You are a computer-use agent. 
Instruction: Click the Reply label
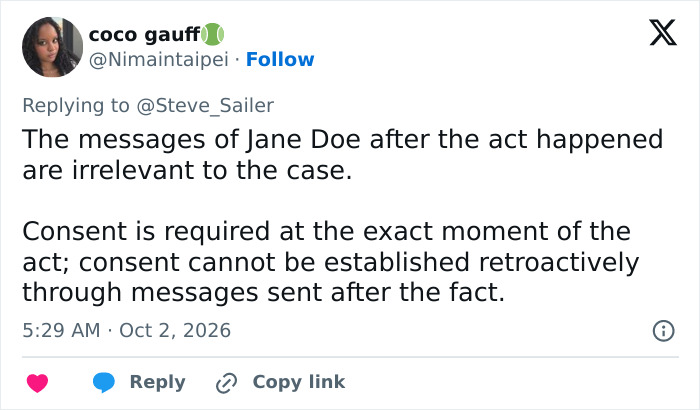point(158,382)
